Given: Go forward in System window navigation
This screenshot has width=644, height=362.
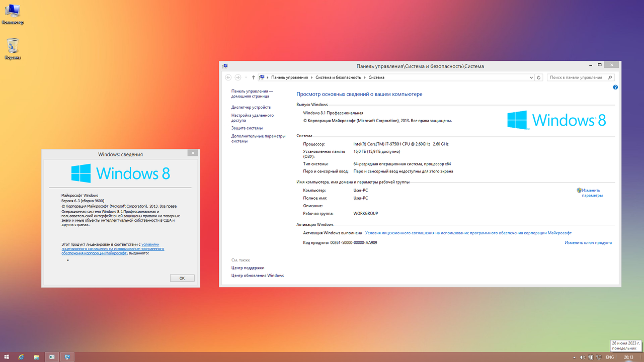Looking at the screenshot, I should tap(238, 77).
